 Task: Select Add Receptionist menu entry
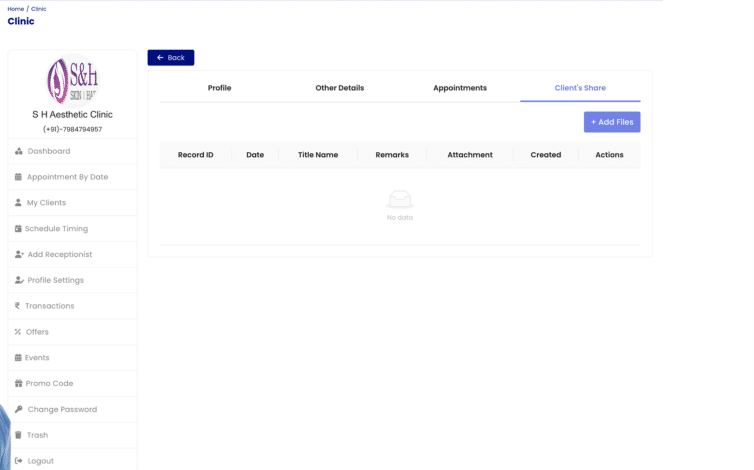(x=73, y=254)
